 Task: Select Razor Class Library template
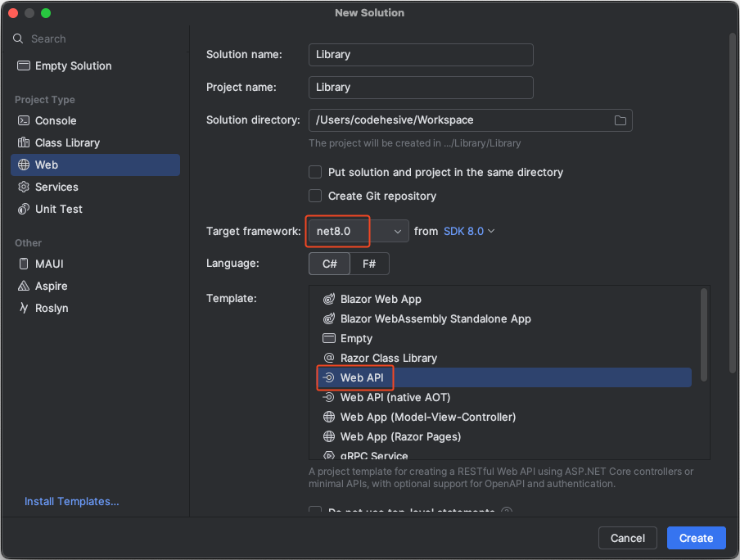[505, 358]
